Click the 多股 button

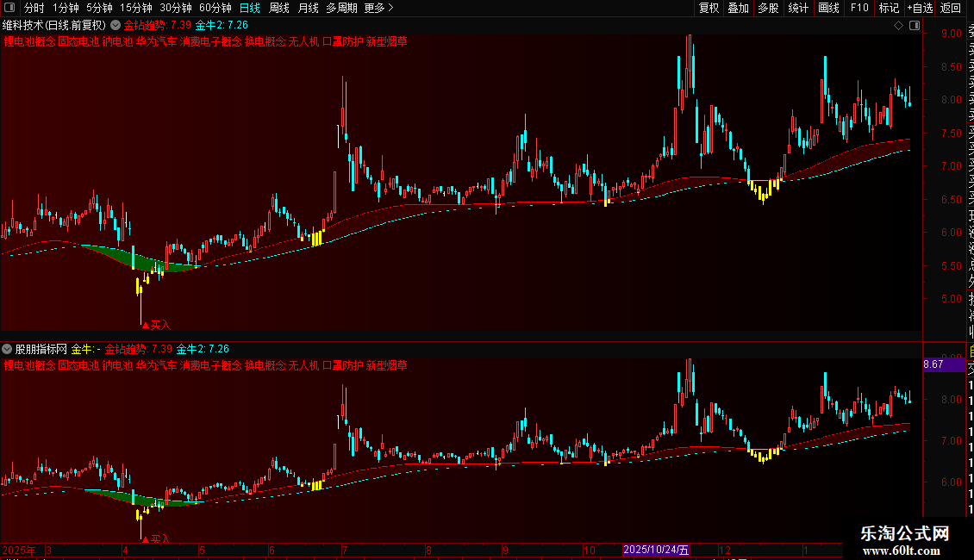click(768, 8)
